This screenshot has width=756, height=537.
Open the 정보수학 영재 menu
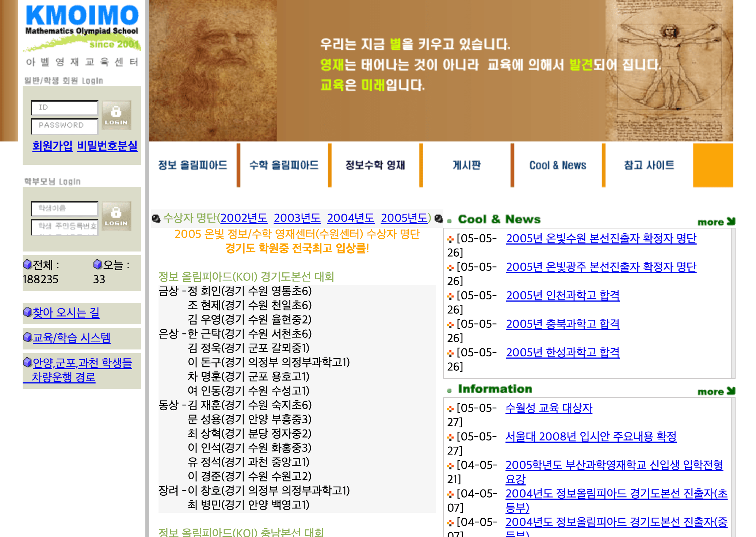click(x=375, y=165)
